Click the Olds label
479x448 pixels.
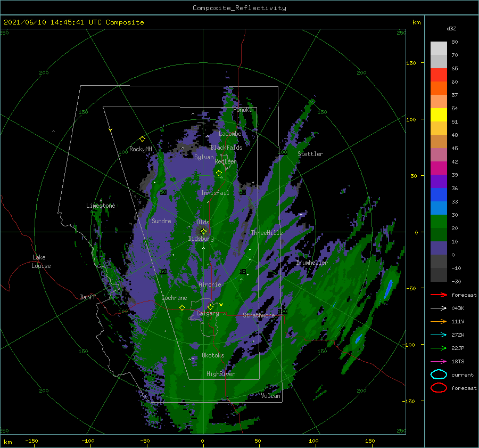click(x=203, y=222)
